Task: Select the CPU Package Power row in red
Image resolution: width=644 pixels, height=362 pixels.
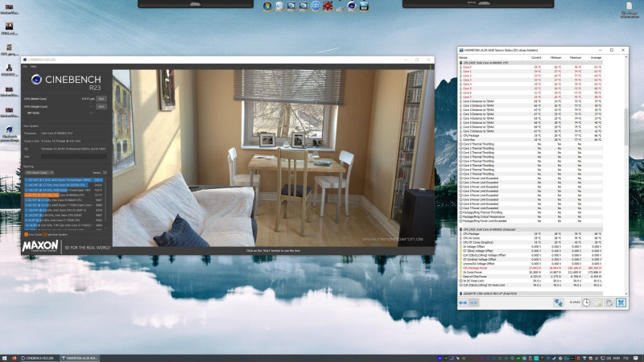Action: [x=531, y=268]
